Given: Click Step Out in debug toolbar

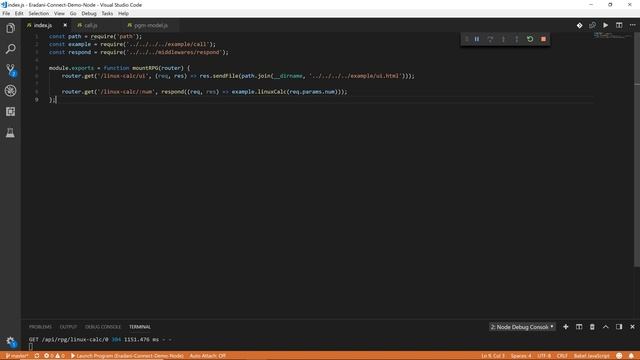Looking at the screenshot, I should (x=517, y=39).
